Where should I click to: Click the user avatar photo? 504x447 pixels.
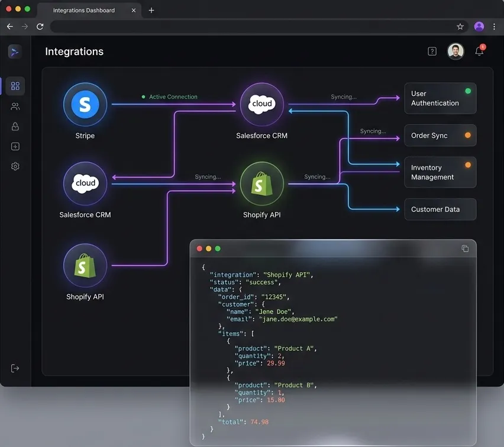(455, 51)
